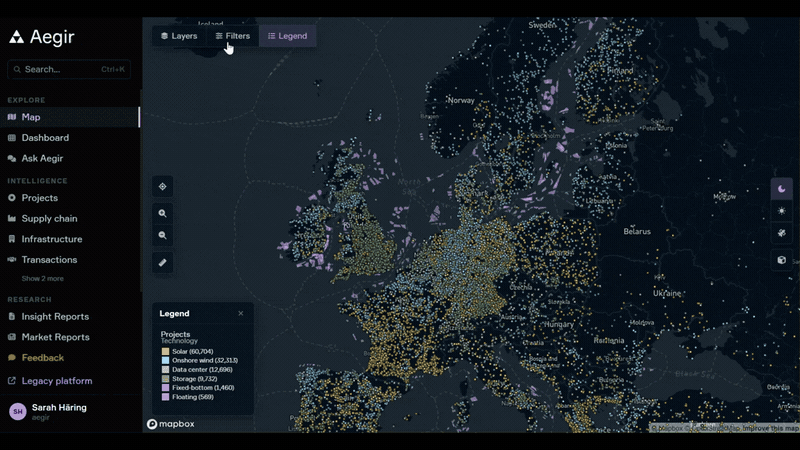Click the Ukraine map label

click(x=667, y=293)
